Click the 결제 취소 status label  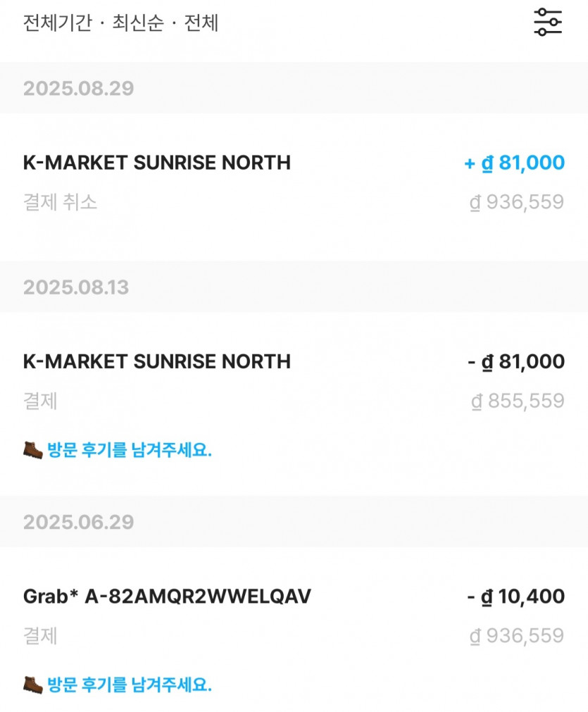click(60, 203)
